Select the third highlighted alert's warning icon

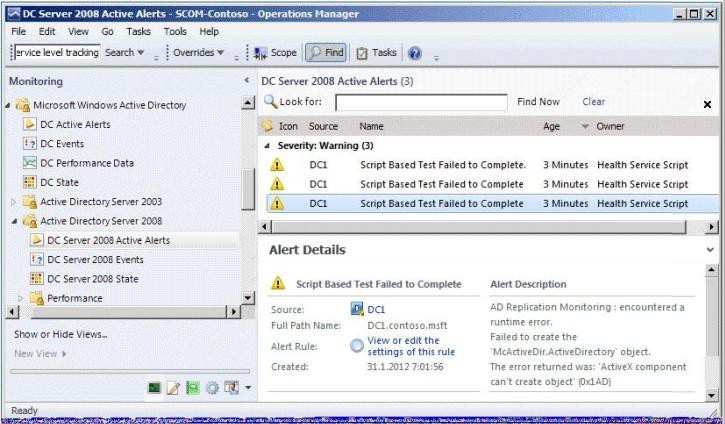(277, 203)
